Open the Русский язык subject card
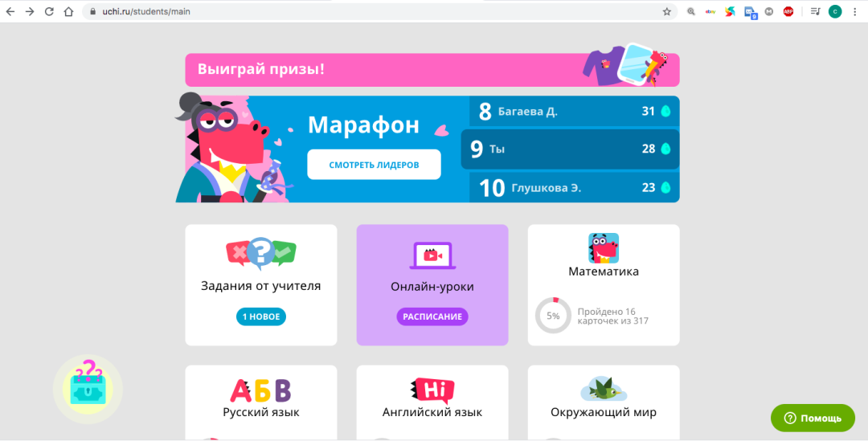 (x=260, y=402)
